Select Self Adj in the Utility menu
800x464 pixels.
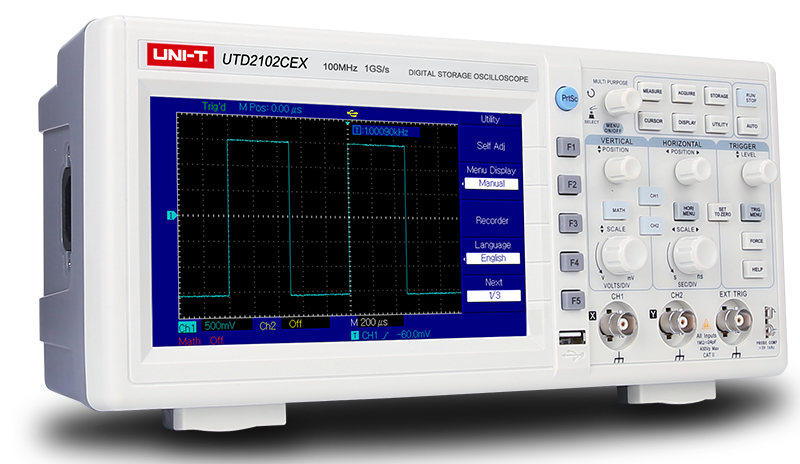[490, 146]
